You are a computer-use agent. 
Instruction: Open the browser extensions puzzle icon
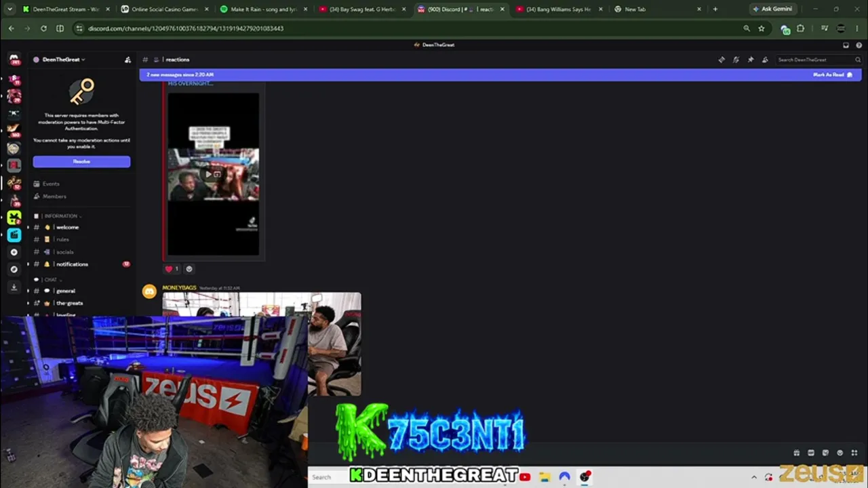click(x=800, y=28)
